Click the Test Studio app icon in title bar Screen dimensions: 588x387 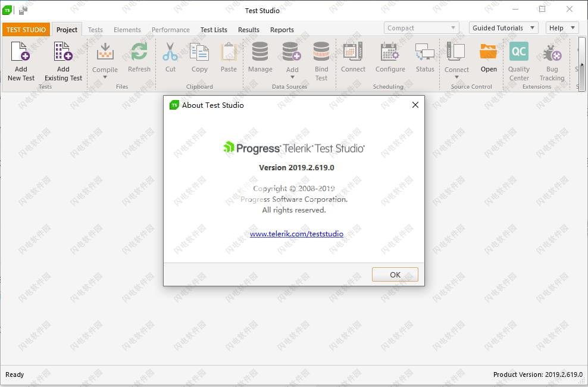(7, 10)
